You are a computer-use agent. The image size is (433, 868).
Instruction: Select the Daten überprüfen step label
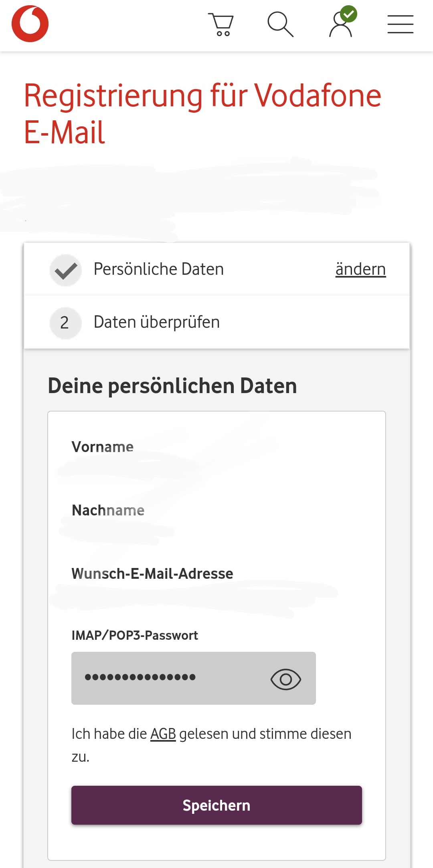click(x=156, y=322)
